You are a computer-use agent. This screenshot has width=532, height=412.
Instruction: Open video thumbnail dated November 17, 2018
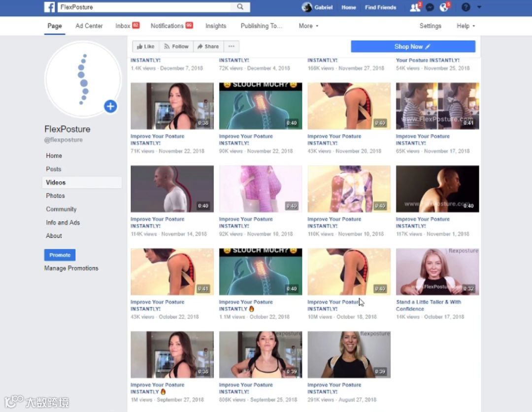437,106
